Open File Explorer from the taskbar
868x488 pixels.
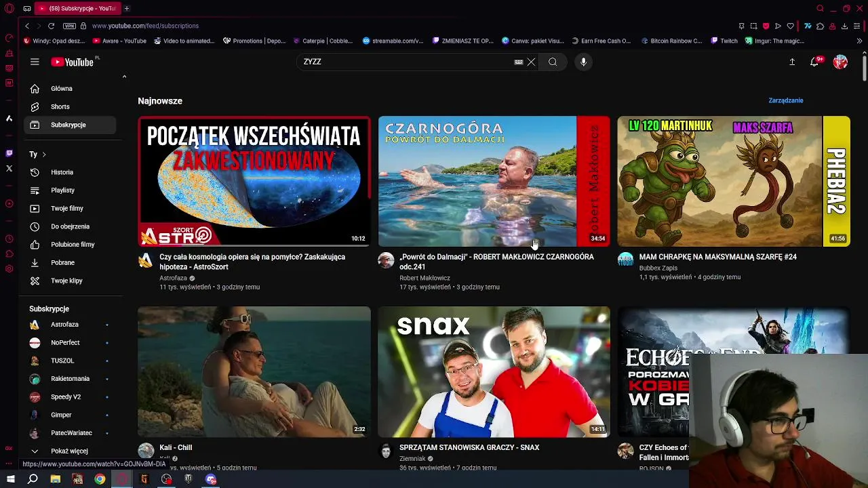point(56,479)
